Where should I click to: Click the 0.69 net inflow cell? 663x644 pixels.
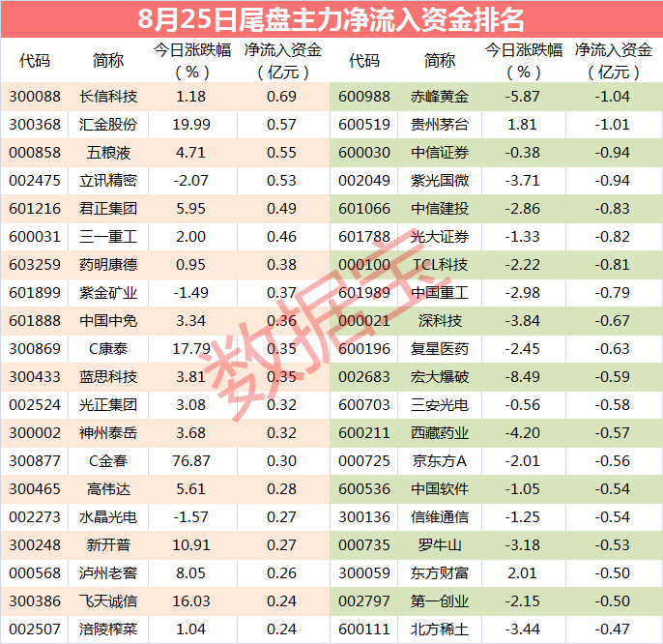pos(281,97)
